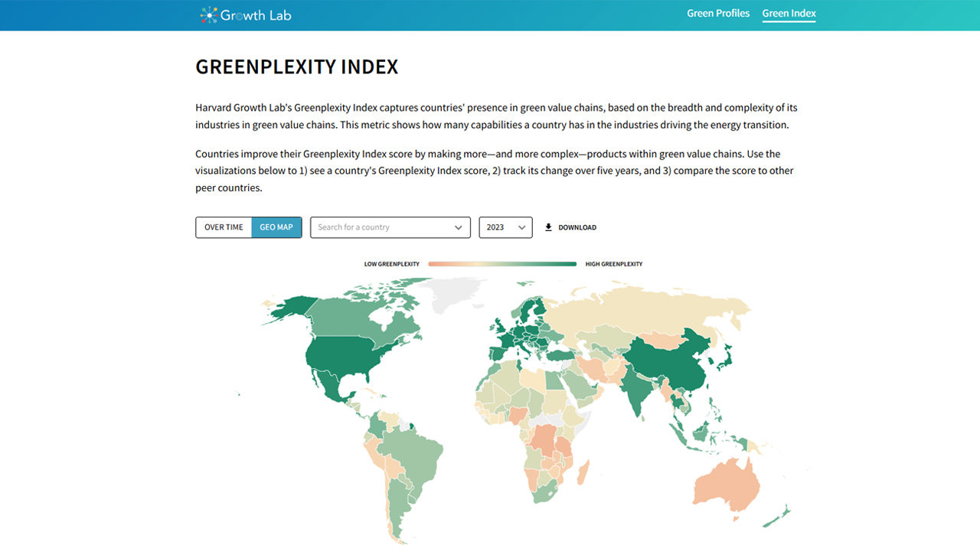Open the Green Profiles page
980x551 pixels.
click(717, 14)
